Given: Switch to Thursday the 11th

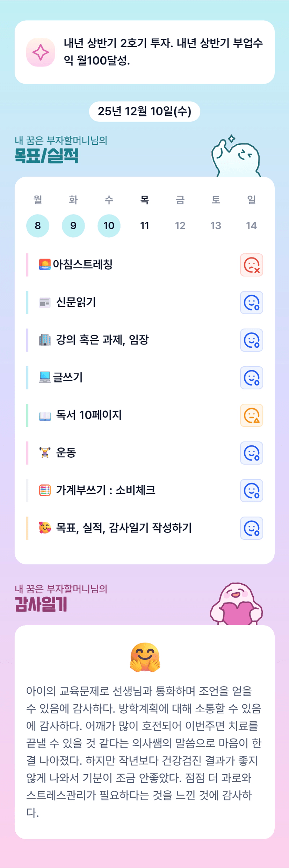Looking at the screenshot, I should [145, 226].
